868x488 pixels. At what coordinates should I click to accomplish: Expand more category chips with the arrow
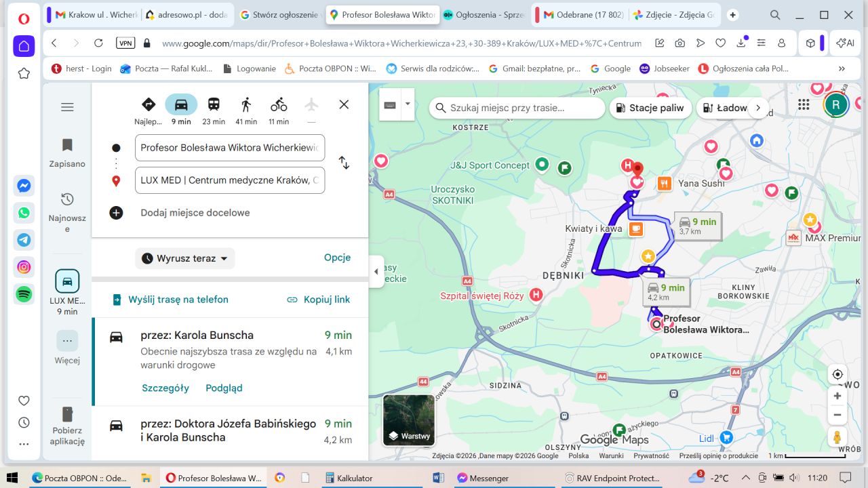pyautogui.click(x=758, y=108)
